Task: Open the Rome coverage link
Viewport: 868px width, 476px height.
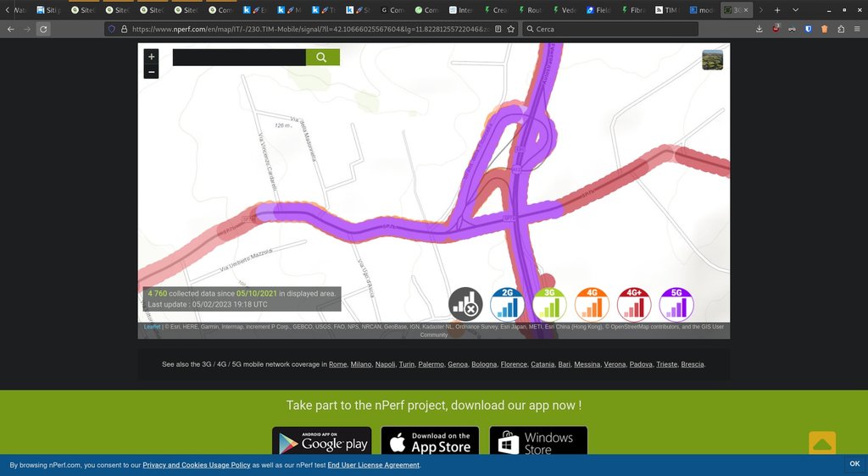Action: point(337,364)
